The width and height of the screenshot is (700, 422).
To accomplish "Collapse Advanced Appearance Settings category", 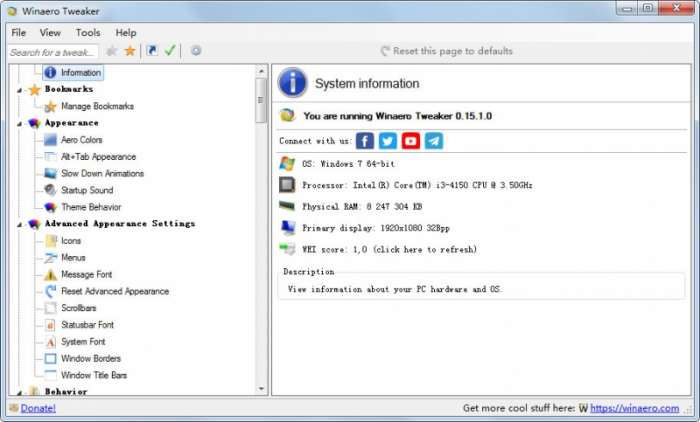I will pyautogui.click(x=19, y=225).
